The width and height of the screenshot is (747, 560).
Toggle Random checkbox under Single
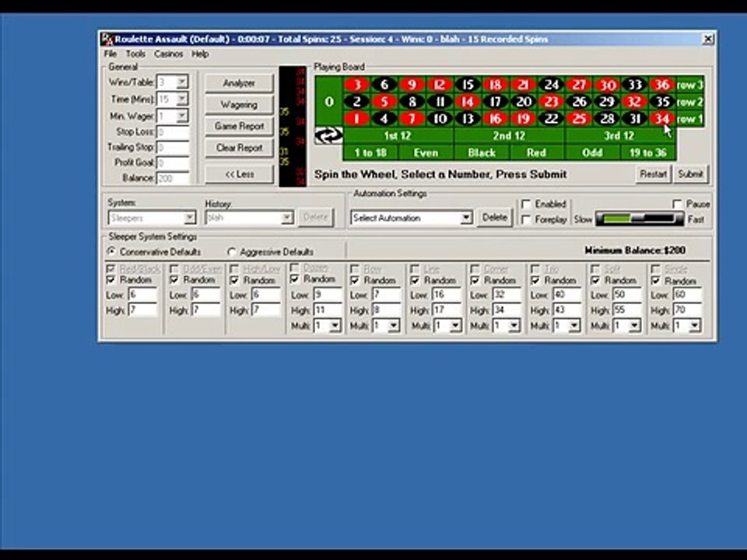[x=655, y=281]
